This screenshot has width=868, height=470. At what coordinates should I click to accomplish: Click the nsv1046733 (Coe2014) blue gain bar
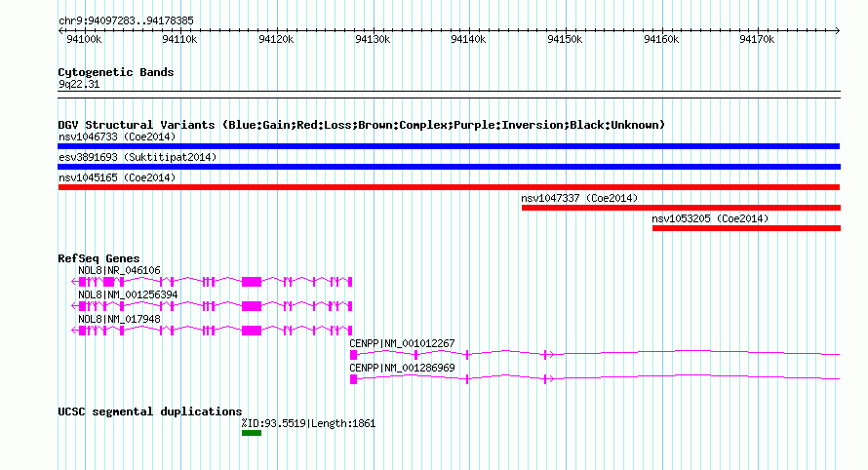point(449,146)
